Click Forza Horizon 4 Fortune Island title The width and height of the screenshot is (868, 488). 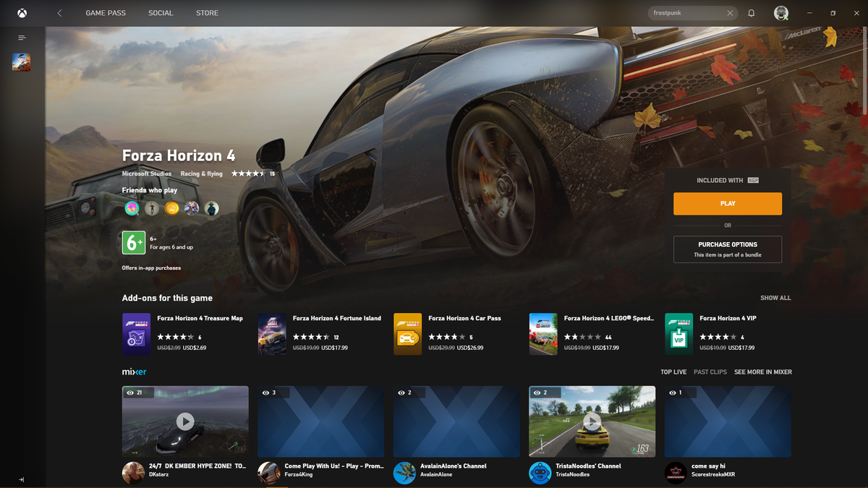coord(337,318)
